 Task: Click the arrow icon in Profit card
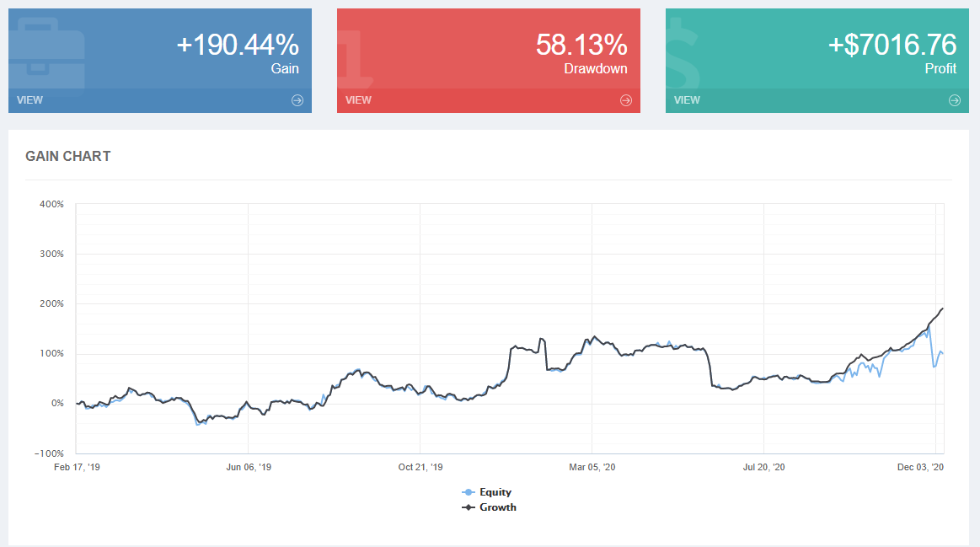(x=954, y=100)
